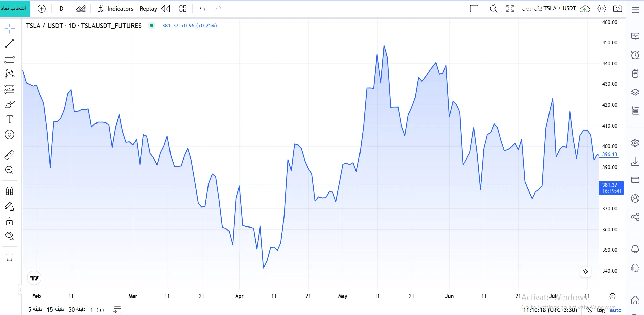Screen dimensions: 644x315
Task: Open the rectangle layout selector in top toolbar
Action: tap(474, 9)
